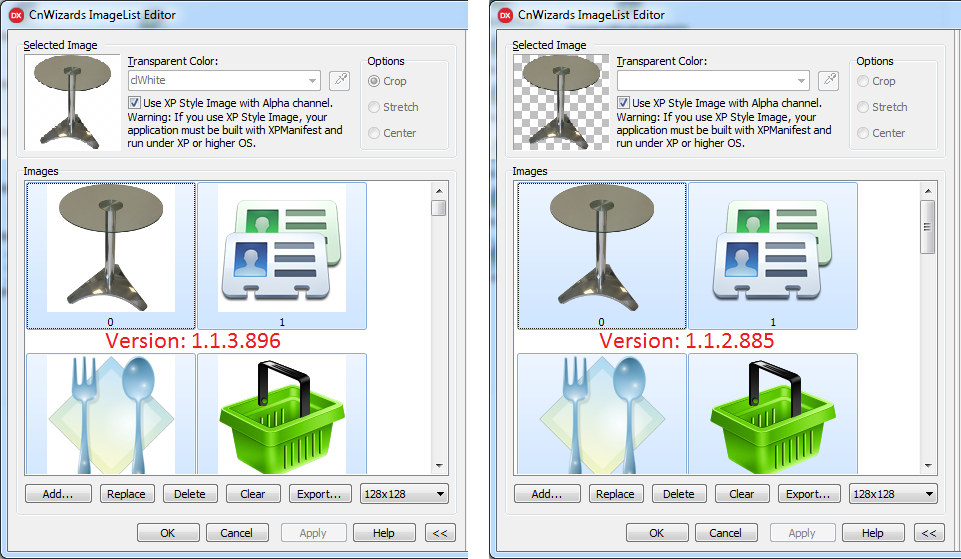Click the eyedropper icon in right dialog
Screen dimensions: 961x559
[828, 81]
